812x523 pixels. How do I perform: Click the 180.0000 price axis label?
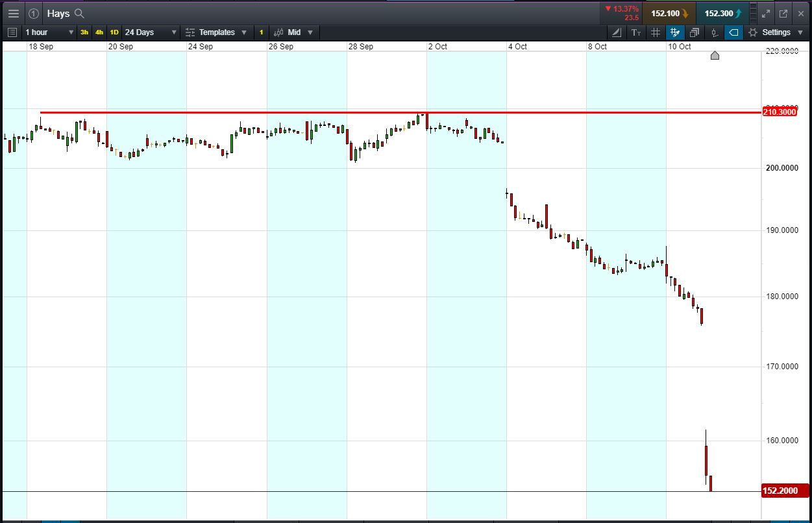tap(782, 297)
